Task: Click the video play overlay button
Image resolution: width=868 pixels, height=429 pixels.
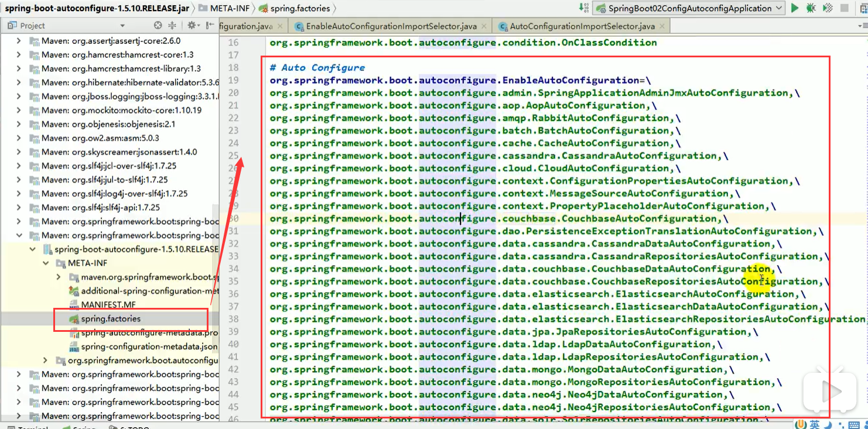Action: click(829, 391)
